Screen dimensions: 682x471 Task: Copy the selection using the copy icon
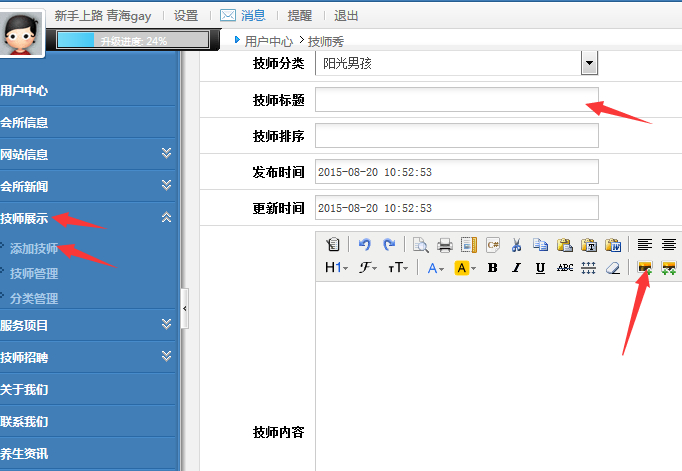click(x=541, y=245)
